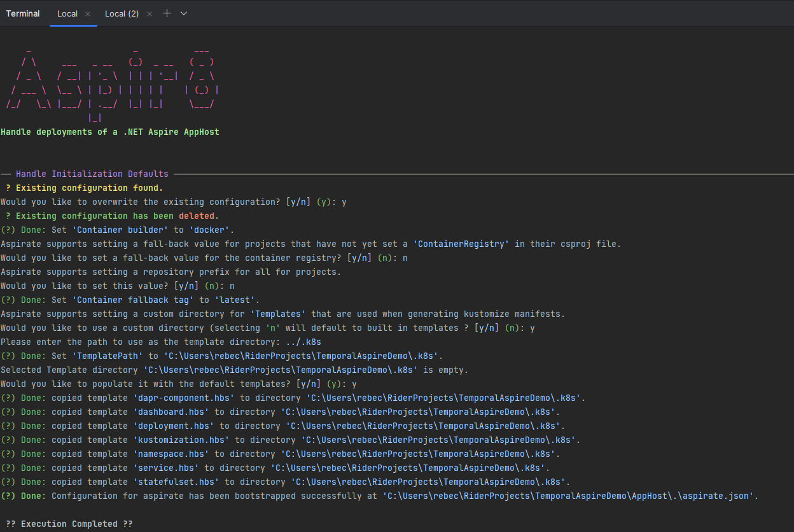Click the repository prefix support line
This screenshot has width=794, height=532.
171,272
